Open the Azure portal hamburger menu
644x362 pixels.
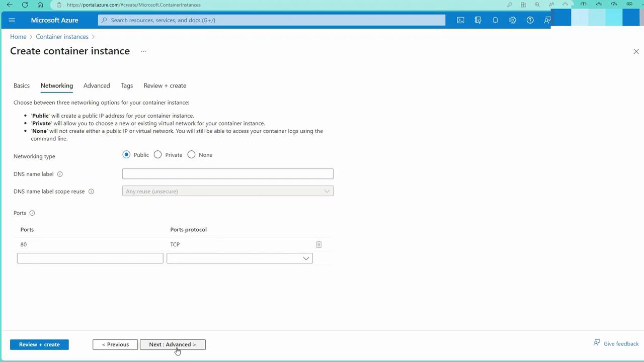(x=12, y=20)
